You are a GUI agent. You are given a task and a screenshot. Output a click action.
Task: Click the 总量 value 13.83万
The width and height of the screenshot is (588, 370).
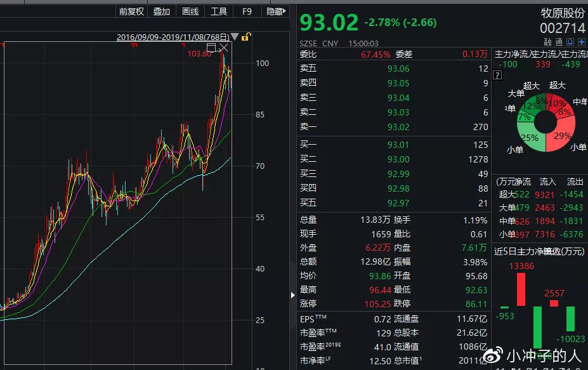point(376,220)
